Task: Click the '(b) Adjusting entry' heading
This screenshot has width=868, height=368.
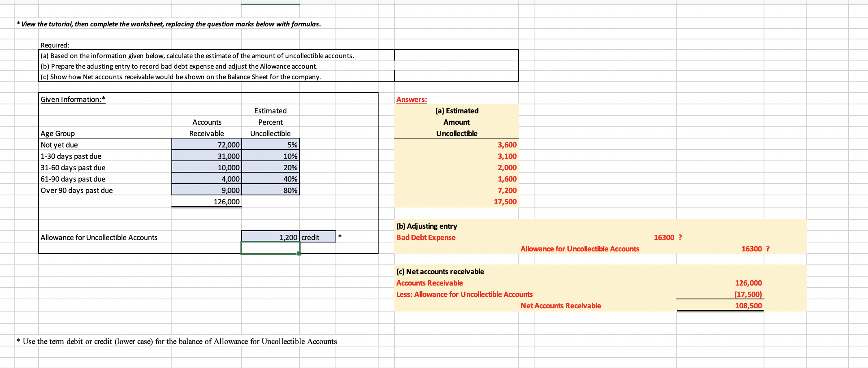Action: (426, 226)
